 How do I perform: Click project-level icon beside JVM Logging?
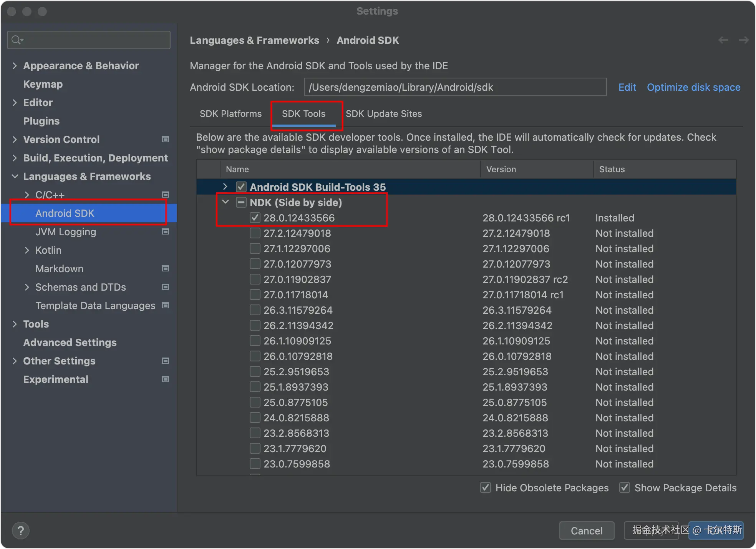coord(166,232)
